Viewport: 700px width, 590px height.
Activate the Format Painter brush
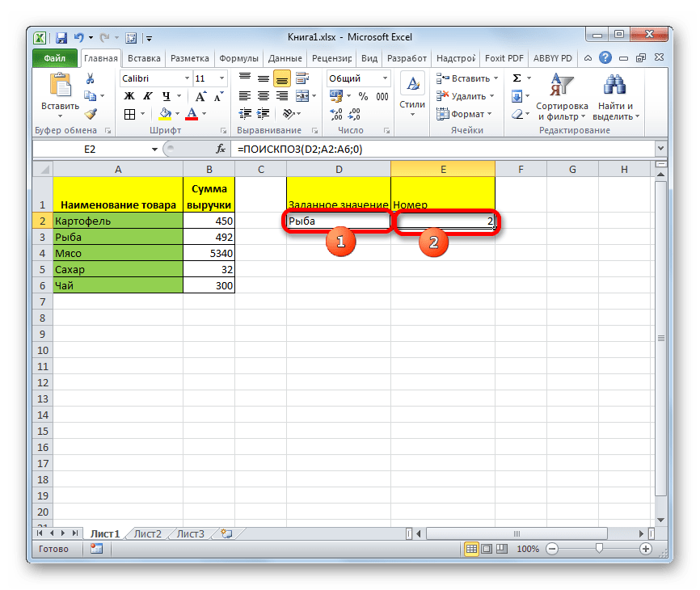click(91, 114)
